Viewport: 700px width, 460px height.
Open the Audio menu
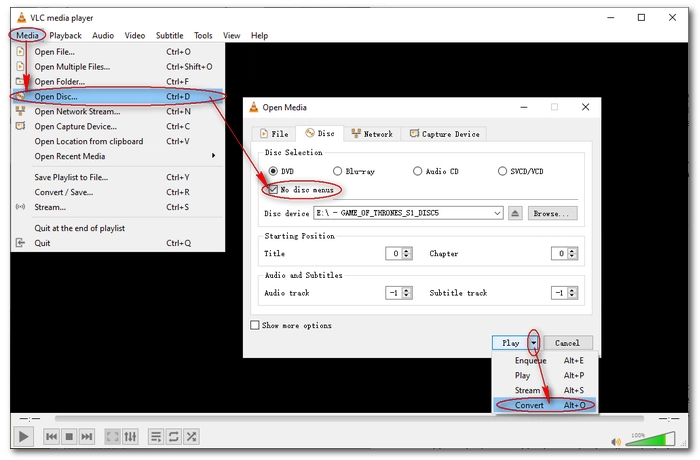click(x=103, y=35)
